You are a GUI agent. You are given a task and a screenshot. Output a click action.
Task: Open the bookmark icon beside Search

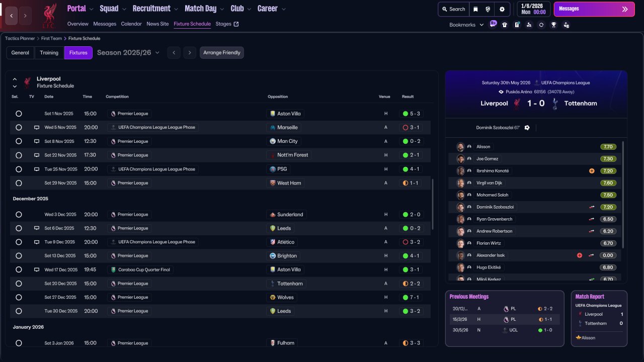tap(476, 9)
